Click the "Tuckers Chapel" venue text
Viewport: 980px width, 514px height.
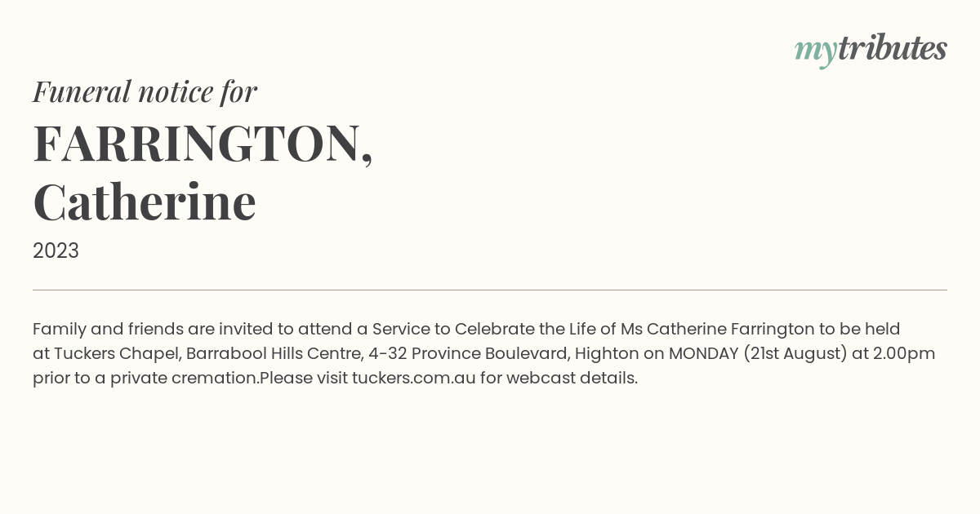coord(117,354)
